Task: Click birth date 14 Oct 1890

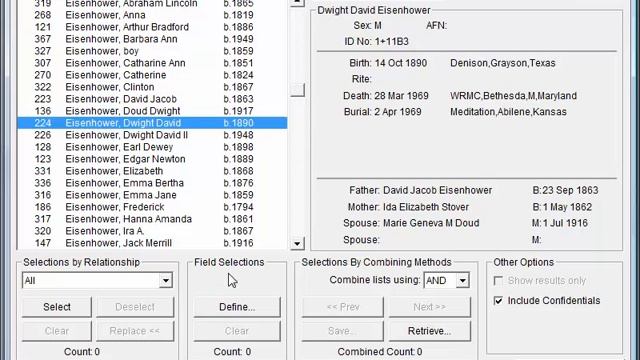Action: coord(401,63)
